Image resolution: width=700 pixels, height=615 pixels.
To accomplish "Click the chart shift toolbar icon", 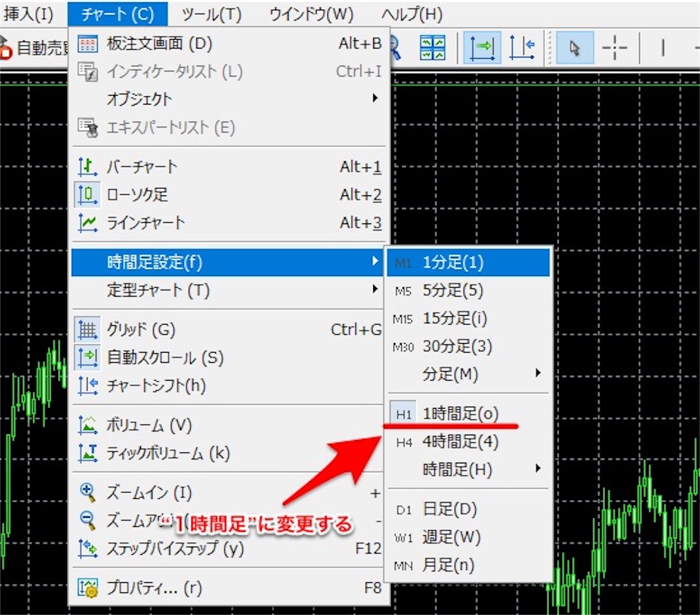I will pyautogui.click(x=522, y=48).
